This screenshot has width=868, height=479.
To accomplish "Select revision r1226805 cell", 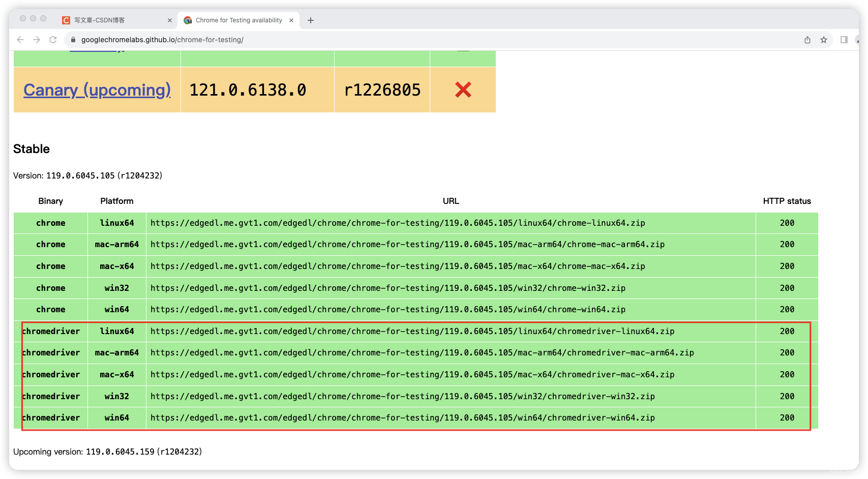I will [382, 90].
